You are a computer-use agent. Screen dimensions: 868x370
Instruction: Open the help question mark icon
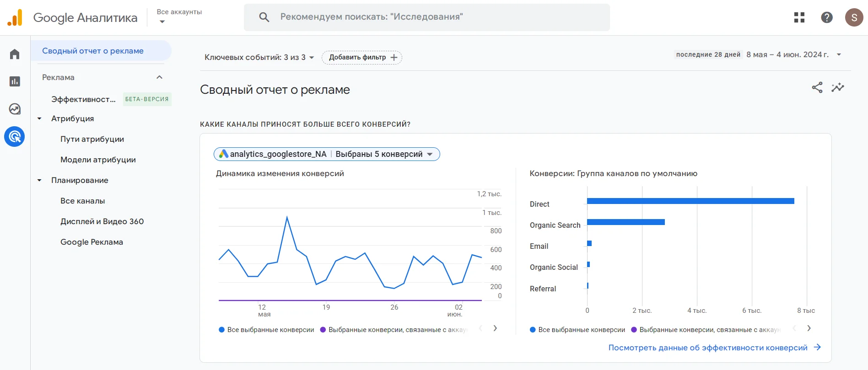click(827, 17)
